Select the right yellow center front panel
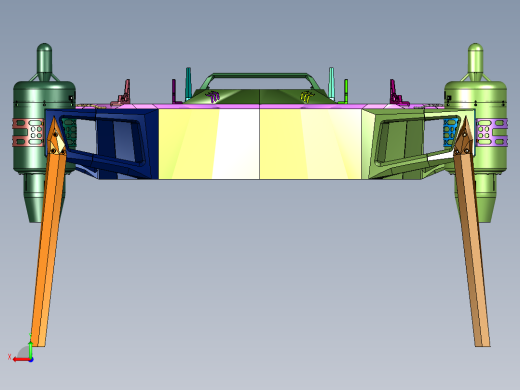The width and height of the screenshot is (520, 390). (x=310, y=144)
